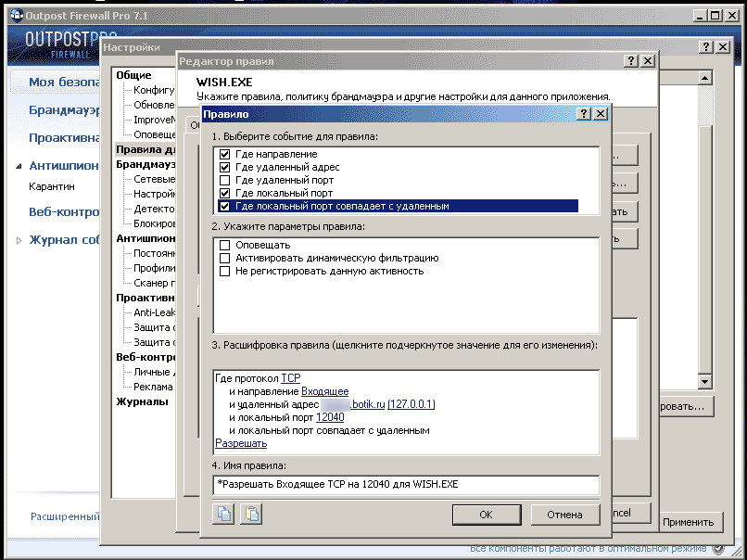
Task: Click the scroll down arrow in Настройки window
Action: click(705, 381)
